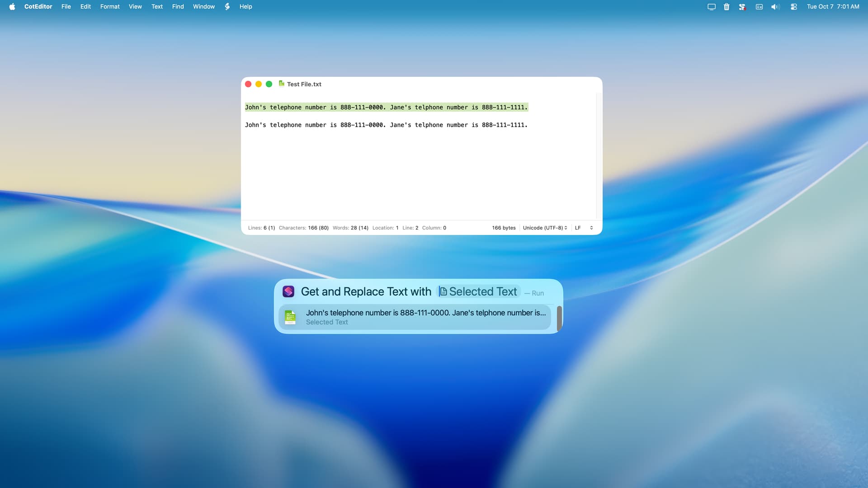Select the Selected Text result row

[x=414, y=317]
